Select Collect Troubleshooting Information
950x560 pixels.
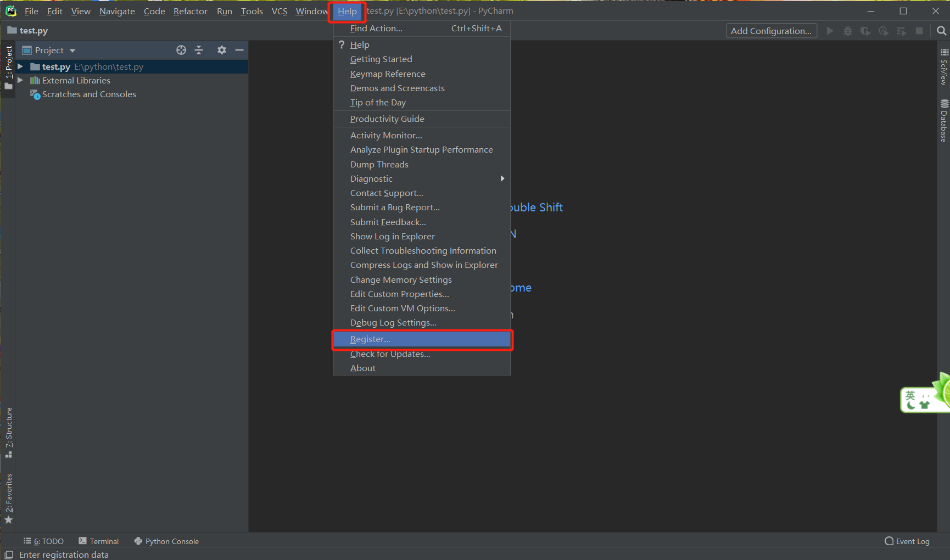pos(422,250)
